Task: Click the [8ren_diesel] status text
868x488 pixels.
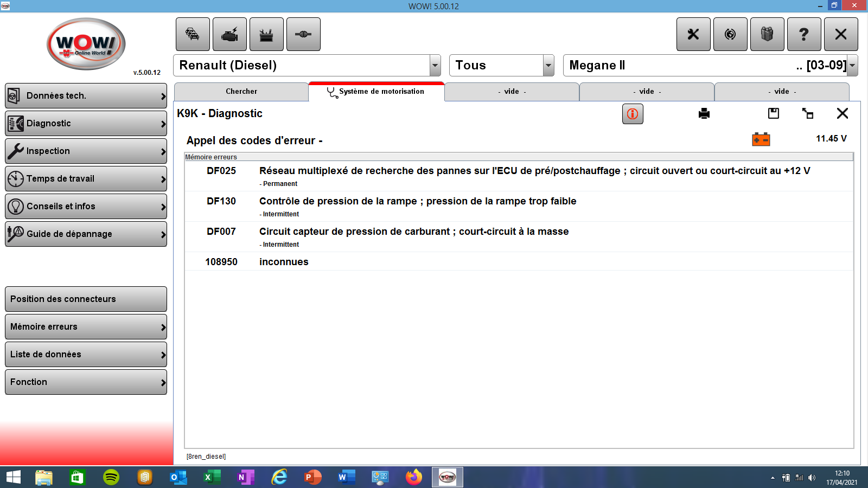Action: [206, 457]
